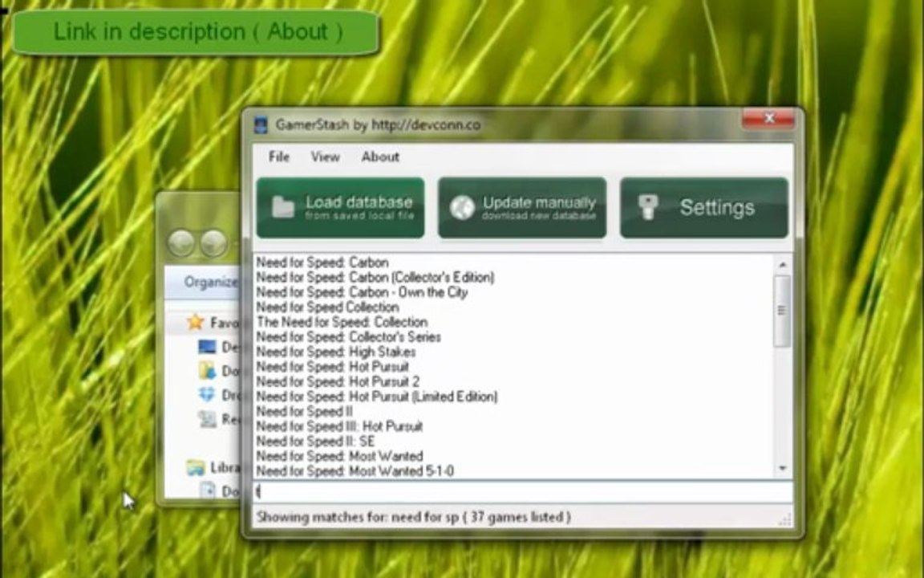Click the resize grip in GamerStash status bar

click(x=785, y=519)
